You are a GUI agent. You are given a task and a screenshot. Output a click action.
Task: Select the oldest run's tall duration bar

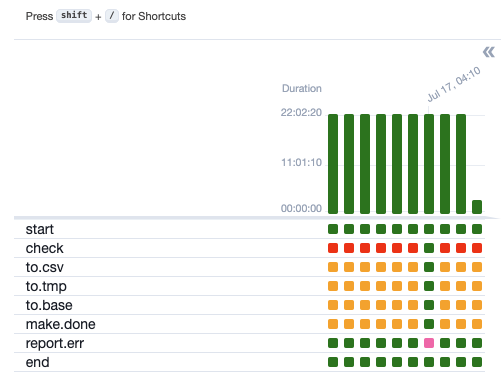[x=333, y=164]
